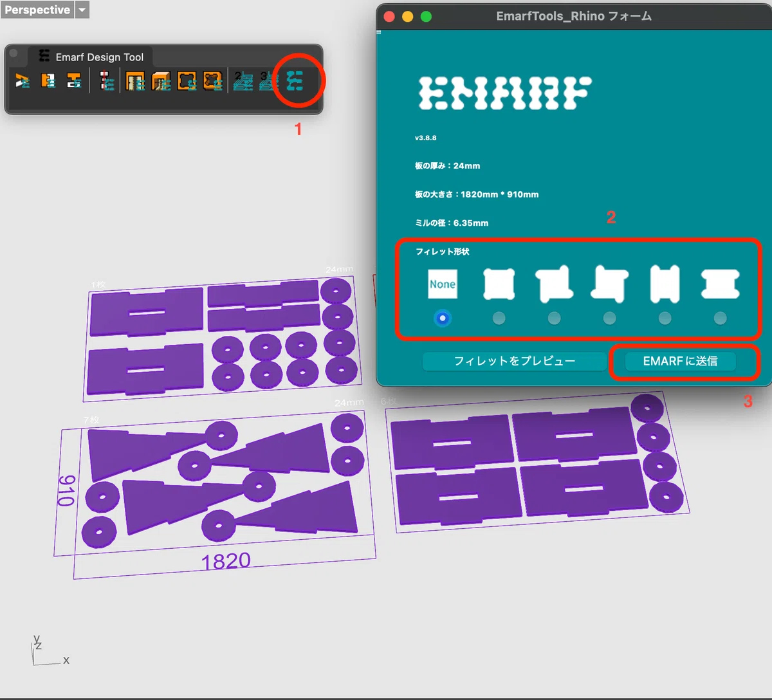Click the green zoom button of EmarfTools form
Viewport: 772px width, 700px height.
click(426, 17)
